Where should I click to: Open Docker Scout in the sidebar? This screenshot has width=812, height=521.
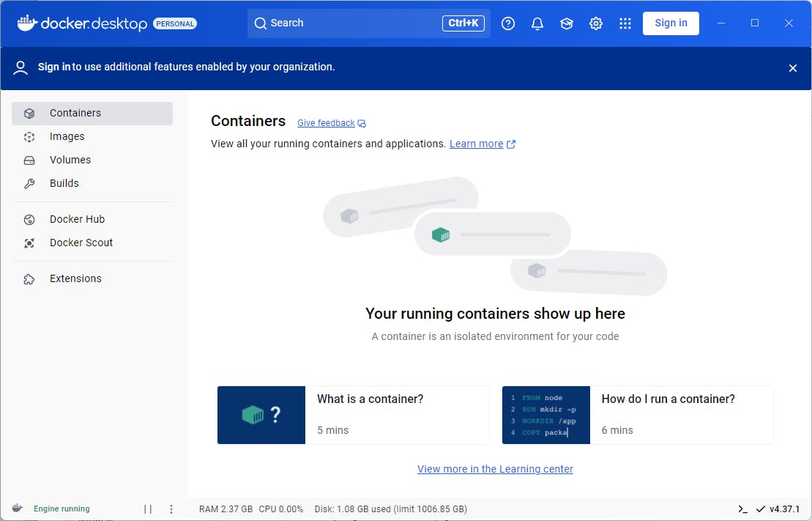(92, 243)
